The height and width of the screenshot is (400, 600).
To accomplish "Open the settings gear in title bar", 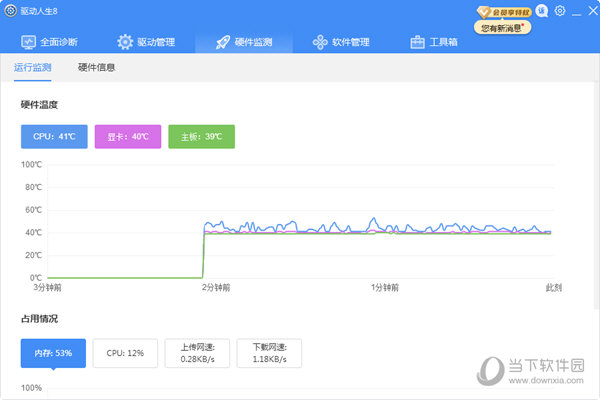I will click(x=560, y=11).
